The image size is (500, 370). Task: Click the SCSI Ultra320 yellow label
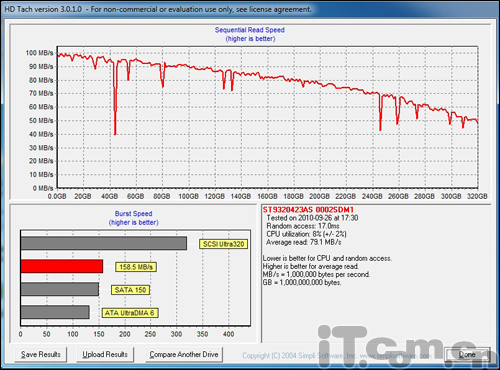click(x=223, y=244)
